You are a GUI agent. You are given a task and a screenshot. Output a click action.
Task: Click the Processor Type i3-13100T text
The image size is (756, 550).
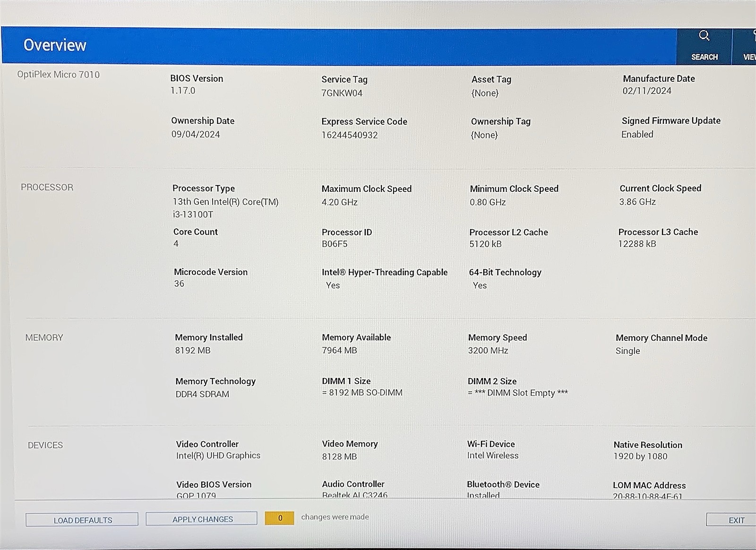click(193, 215)
